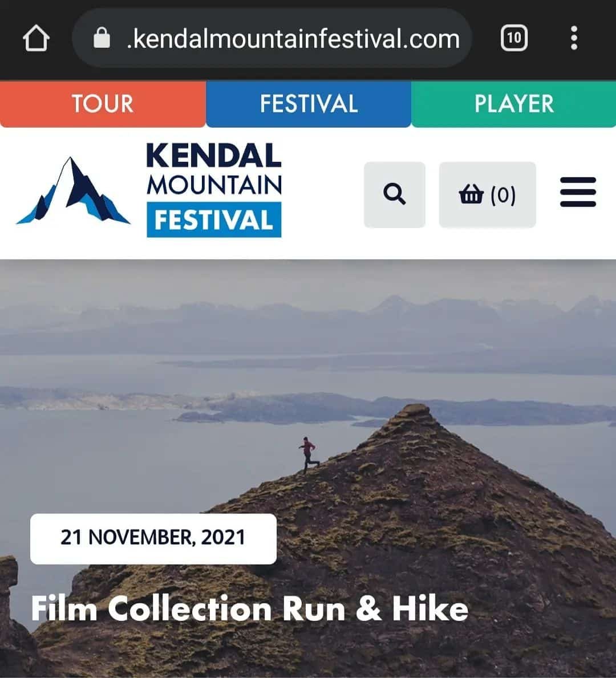Click the 21 NOVEMBER, 2021 date badge
Screen dimensions: 616x678
point(153,538)
